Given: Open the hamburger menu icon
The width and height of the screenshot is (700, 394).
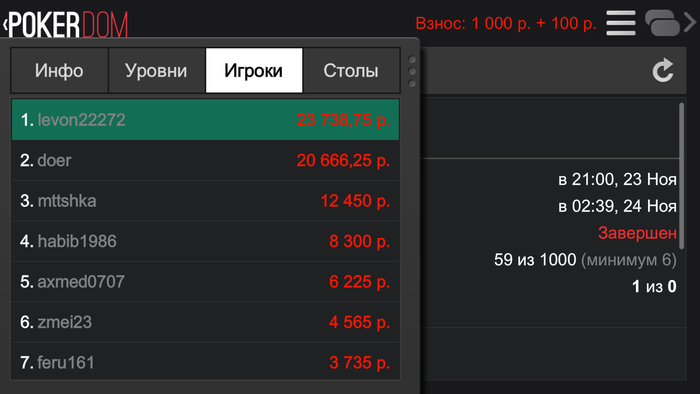Looking at the screenshot, I should point(621,23).
